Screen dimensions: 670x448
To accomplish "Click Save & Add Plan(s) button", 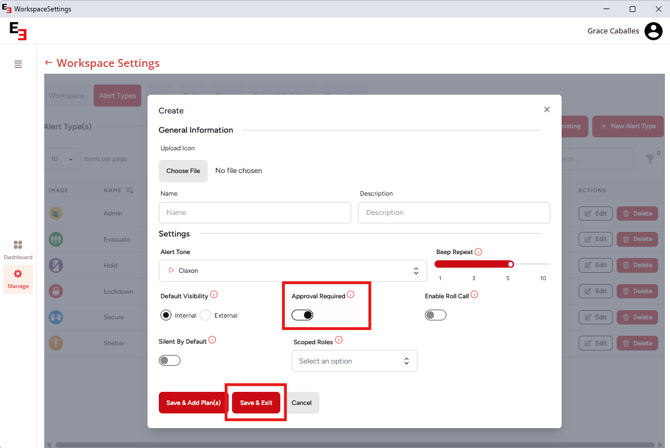I will coord(193,403).
